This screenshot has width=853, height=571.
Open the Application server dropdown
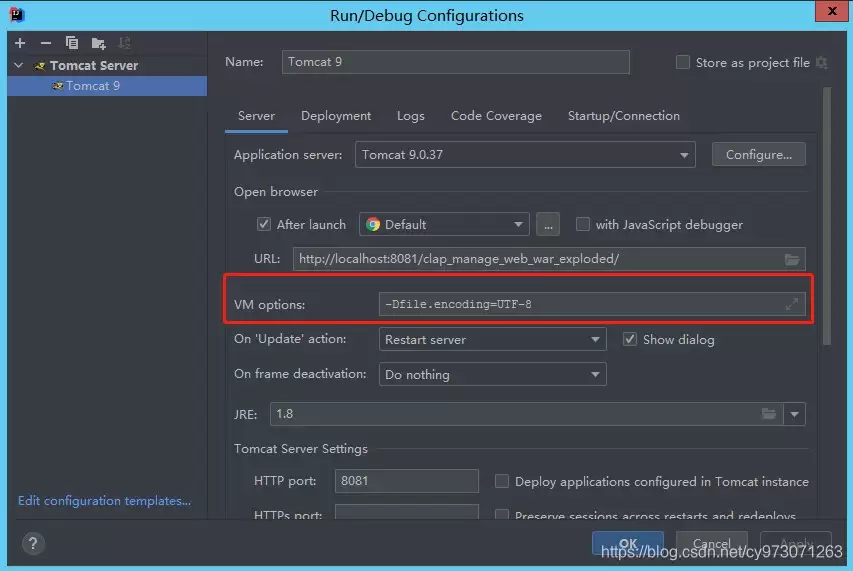[x=525, y=155]
